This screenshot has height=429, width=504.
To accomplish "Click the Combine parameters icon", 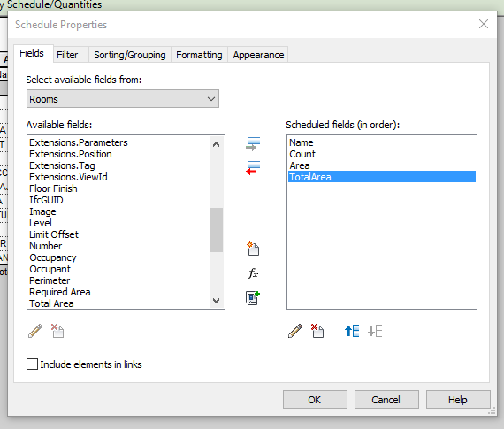I will 253,298.
